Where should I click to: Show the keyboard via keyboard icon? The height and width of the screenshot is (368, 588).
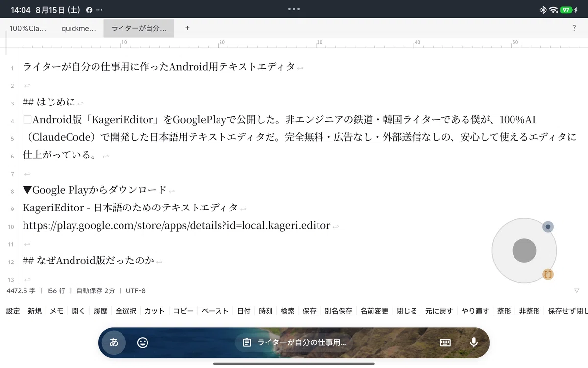click(445, 342)
